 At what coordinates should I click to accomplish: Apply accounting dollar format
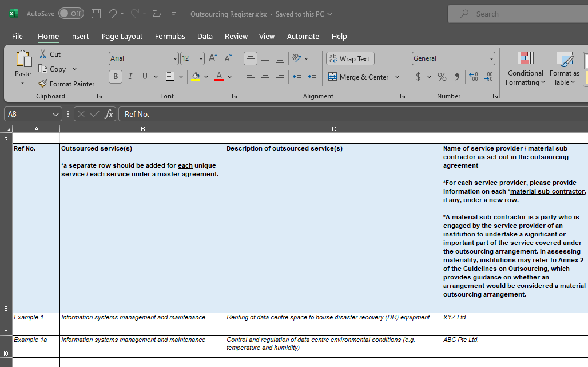click(x=418, y=77)
